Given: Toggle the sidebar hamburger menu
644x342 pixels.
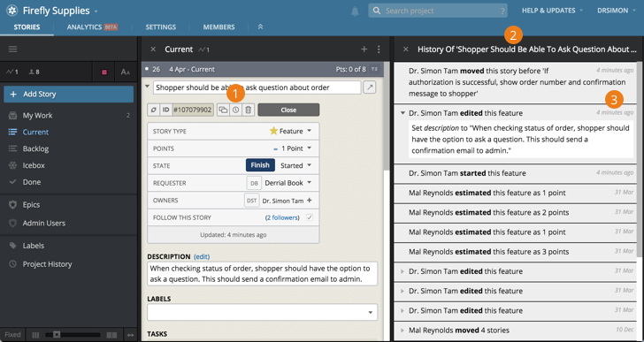Looking at the screenshot, I should (x=12, y=49).
